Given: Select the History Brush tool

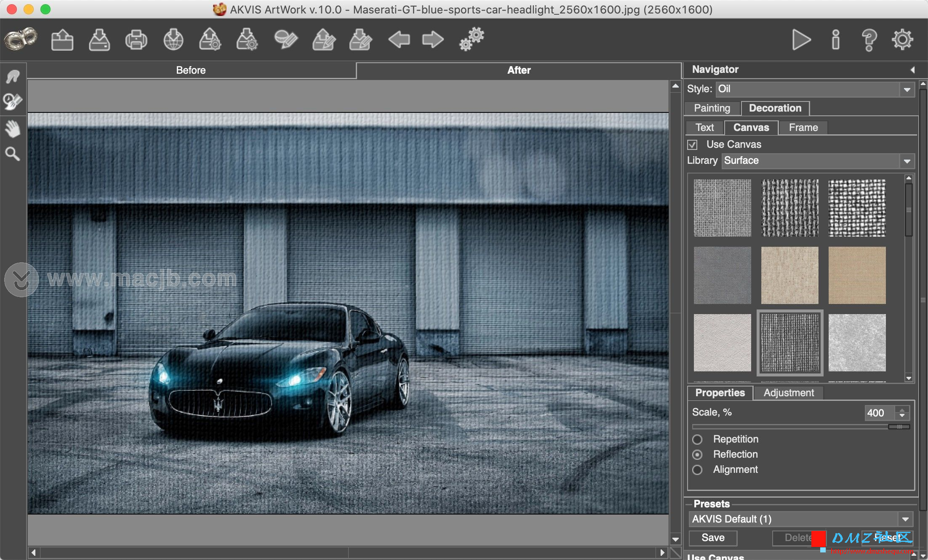Looking at the screenshot, I should [x=13, y=101].
